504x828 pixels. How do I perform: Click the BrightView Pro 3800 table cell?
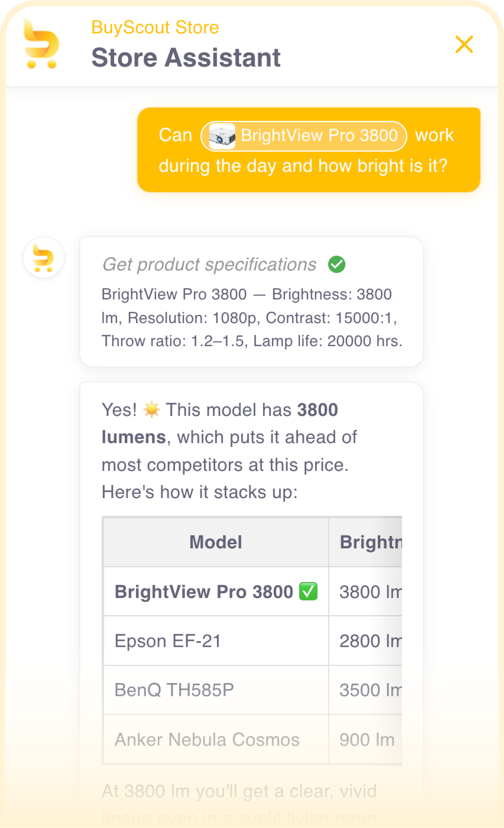[x=216, y=592]
